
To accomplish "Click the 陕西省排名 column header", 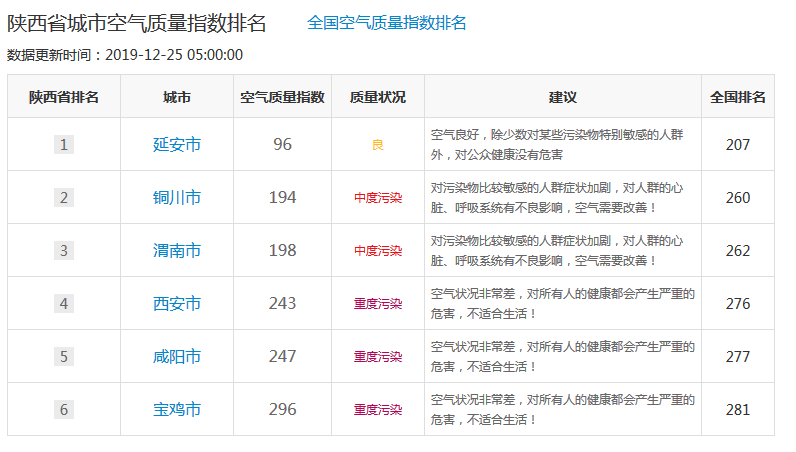I will [64, 97].
